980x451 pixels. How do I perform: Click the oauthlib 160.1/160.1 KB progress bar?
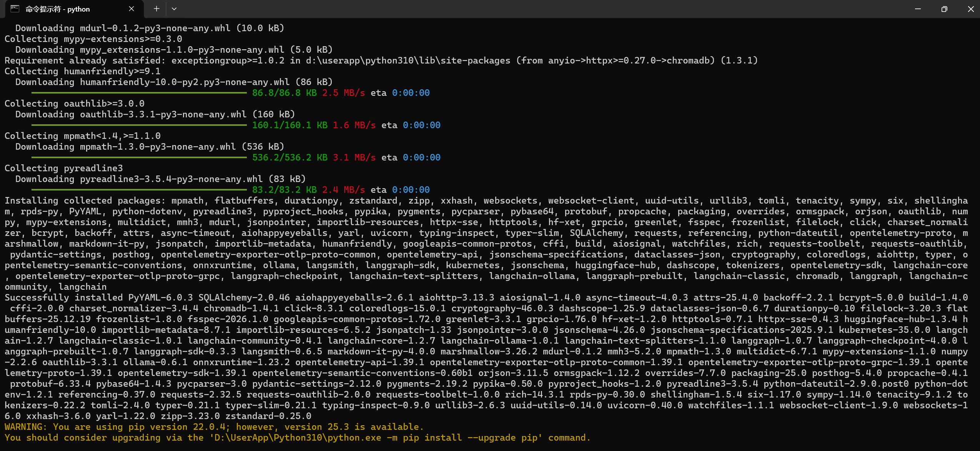coord(138,125)
